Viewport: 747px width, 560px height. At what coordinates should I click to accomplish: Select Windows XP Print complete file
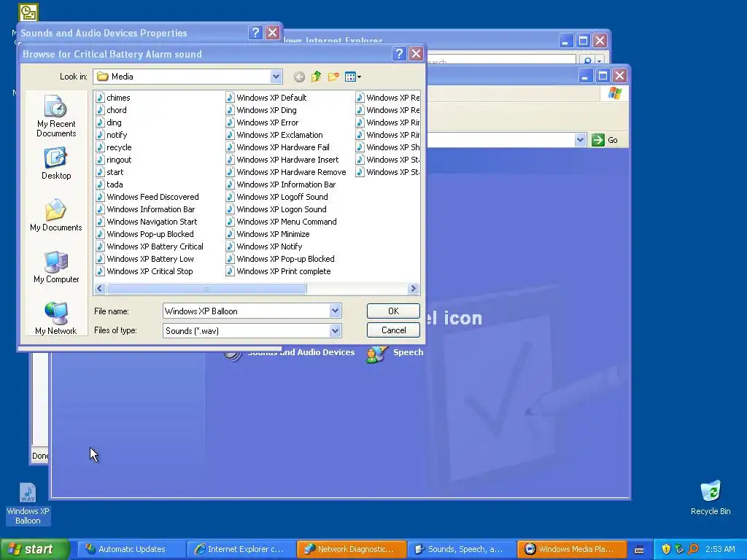tap(278, 271)
